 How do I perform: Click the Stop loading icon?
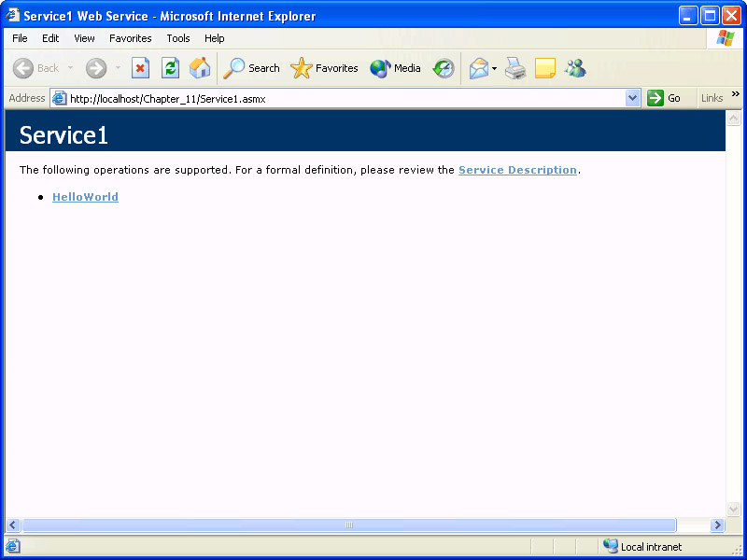point(140,68)
